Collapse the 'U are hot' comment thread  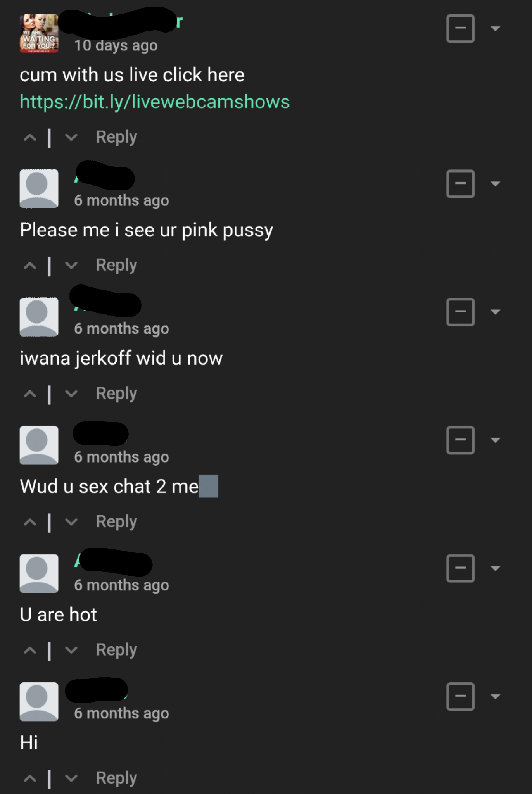click(460, 568)
